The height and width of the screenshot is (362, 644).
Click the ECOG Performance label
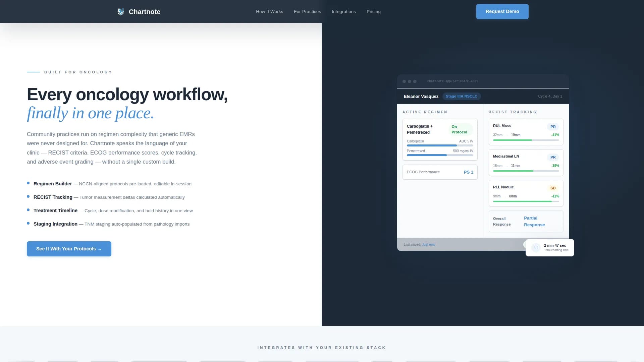(423, 172)
